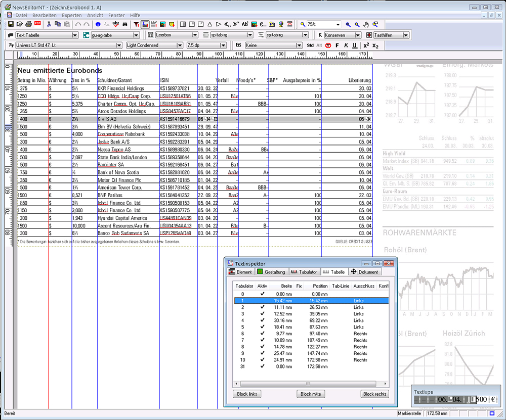Click the yellow sticky note icon
This screenshot has height=420, width=506.
point(172,24)
